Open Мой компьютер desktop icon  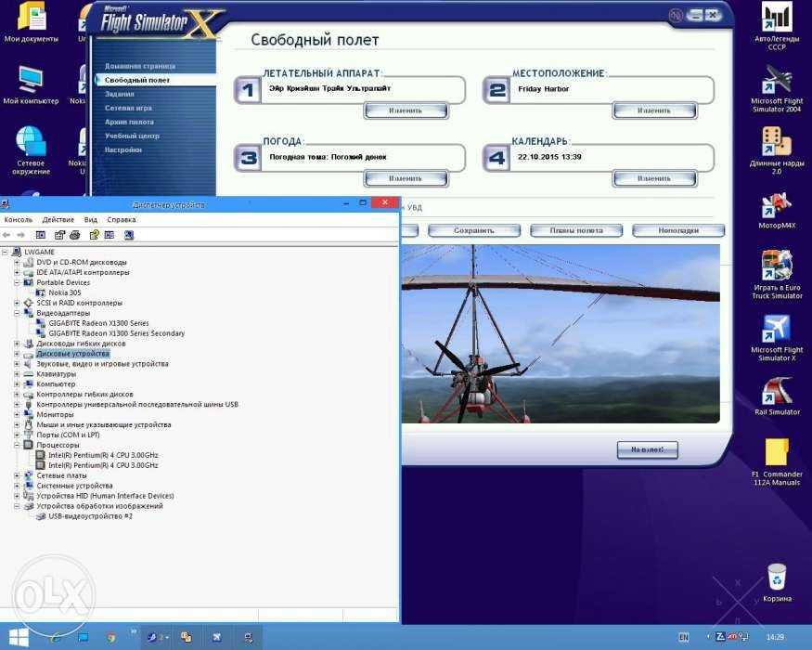click(31, 84)
